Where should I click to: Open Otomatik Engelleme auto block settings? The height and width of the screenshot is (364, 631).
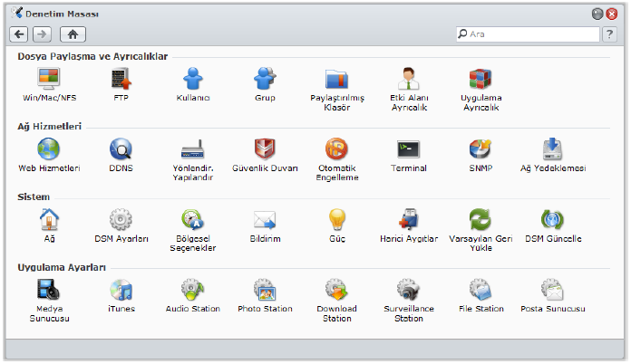(336, 149)
